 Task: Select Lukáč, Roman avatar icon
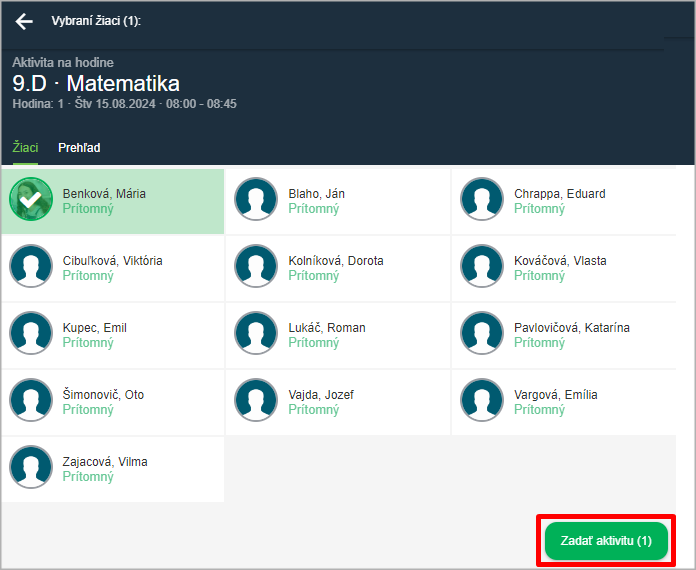256,333
